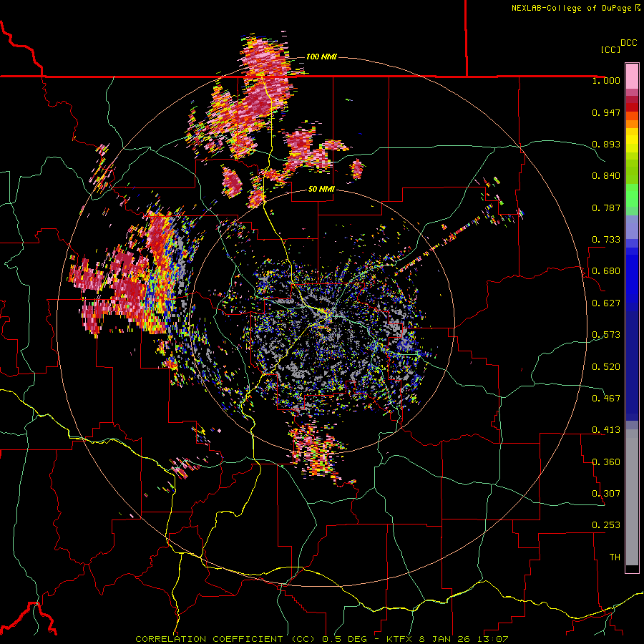The height and width of the screenshot is (644, 644).
Task: Select the 0.413 scale value
Action: 606,430
